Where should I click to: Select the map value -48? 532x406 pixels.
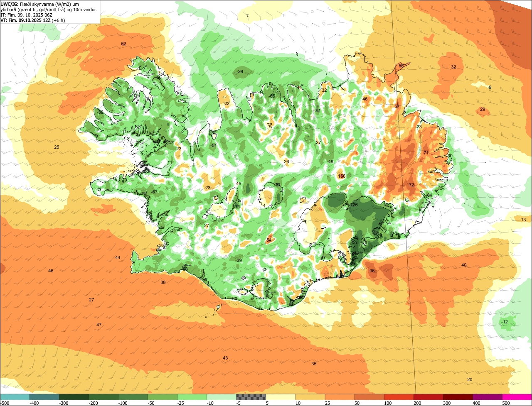click(x=330, y=162)
